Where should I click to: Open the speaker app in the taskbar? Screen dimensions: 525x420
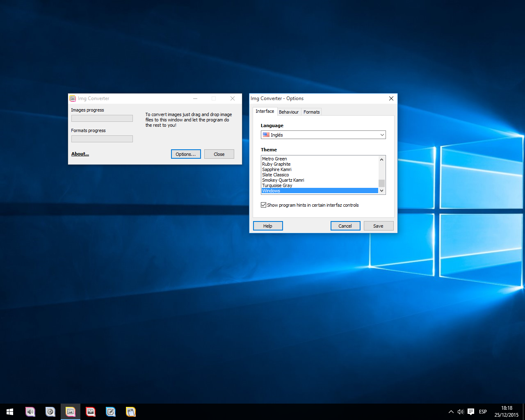[x=30, y=412]
